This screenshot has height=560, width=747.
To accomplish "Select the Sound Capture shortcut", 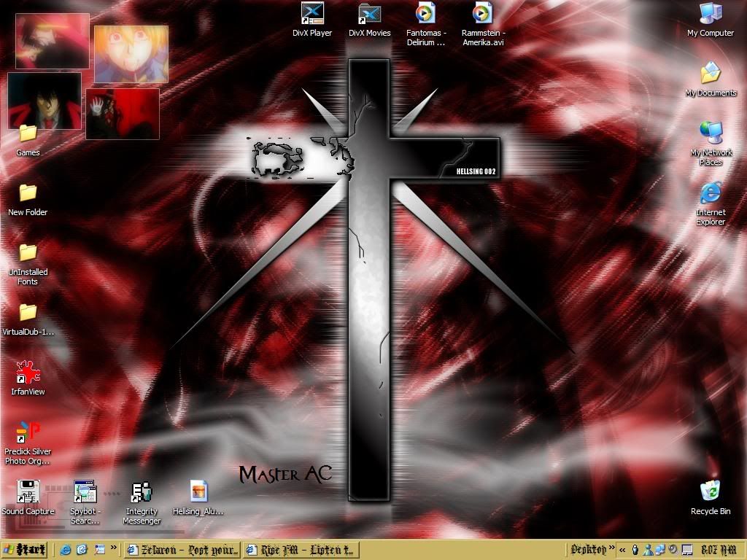I will [x=28, y=497].
